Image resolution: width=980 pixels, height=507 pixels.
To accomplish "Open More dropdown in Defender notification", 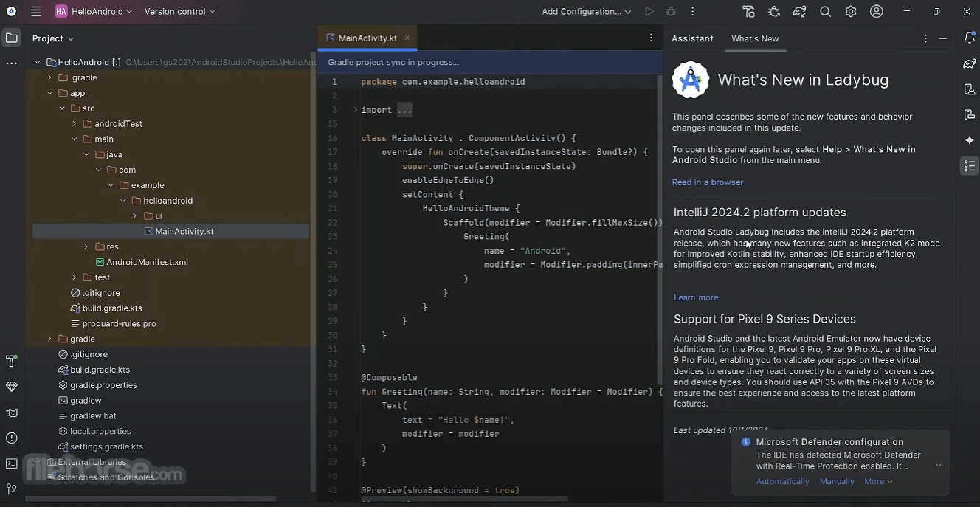I will 878,481.
